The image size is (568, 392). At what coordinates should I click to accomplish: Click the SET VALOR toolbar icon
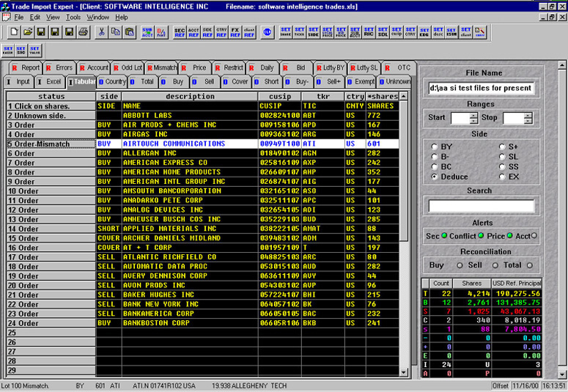click(x=35, y=51)
